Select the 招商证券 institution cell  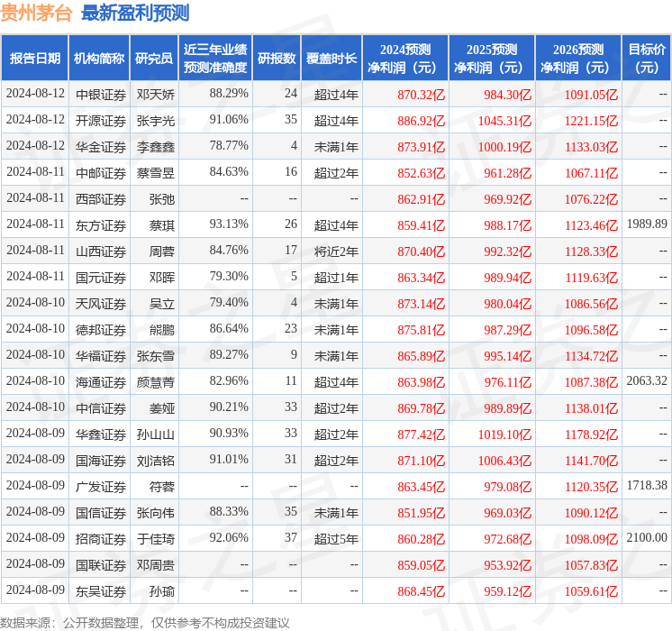[x=101, y=540]
